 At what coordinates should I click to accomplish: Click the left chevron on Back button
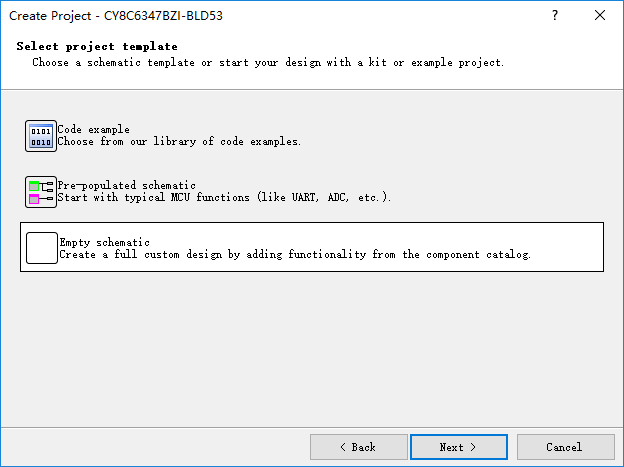[343, 447]
